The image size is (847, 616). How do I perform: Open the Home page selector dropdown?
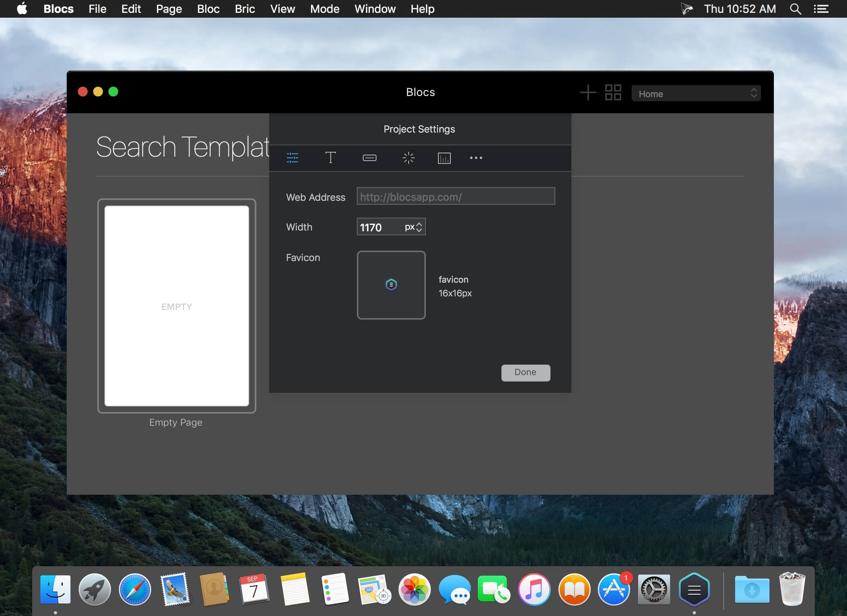[696, 93]
